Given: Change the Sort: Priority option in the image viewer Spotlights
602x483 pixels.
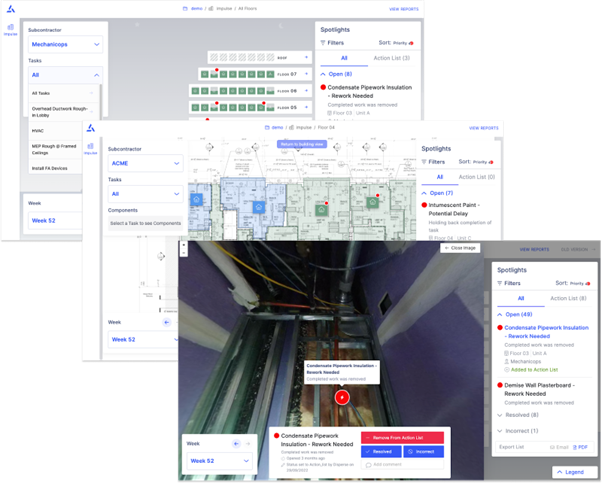Looking at the screenshot, I should tap(573, 283).
